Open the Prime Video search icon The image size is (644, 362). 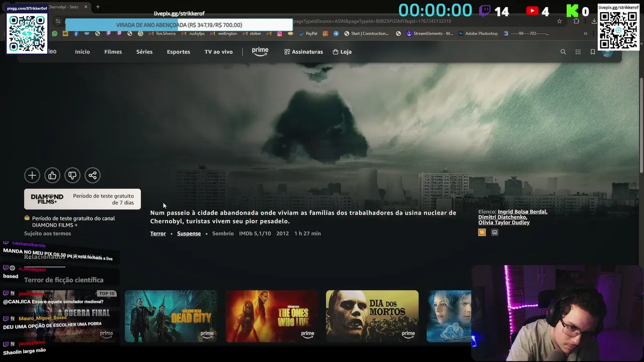(563, 52)
